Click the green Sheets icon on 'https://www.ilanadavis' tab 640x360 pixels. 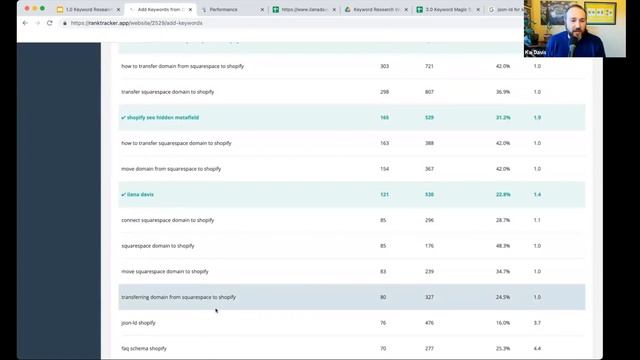coord(276,9)
